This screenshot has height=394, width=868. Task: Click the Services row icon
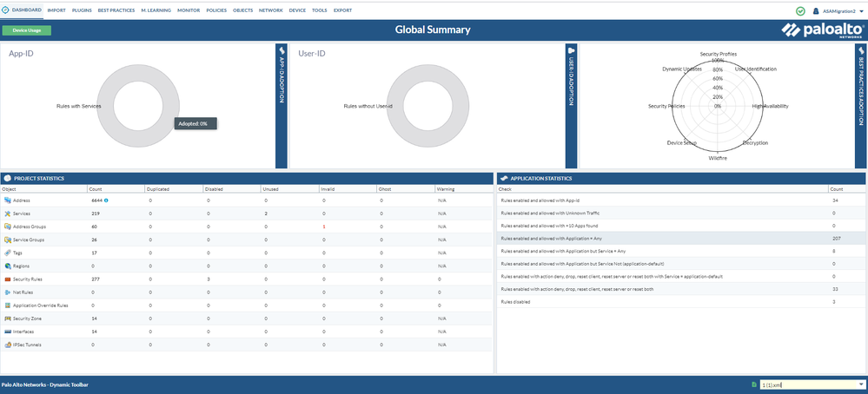7,213
